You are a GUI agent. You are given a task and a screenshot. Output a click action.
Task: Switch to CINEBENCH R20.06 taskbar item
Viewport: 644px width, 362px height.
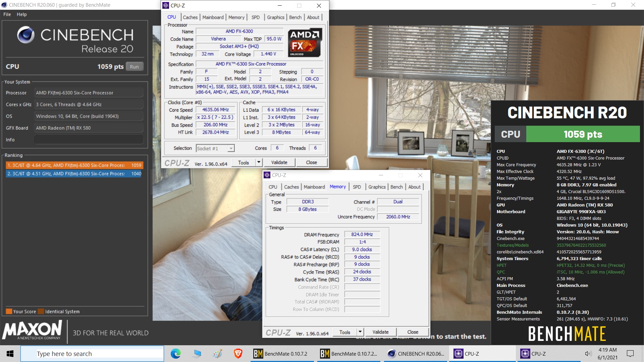(416, 354)
